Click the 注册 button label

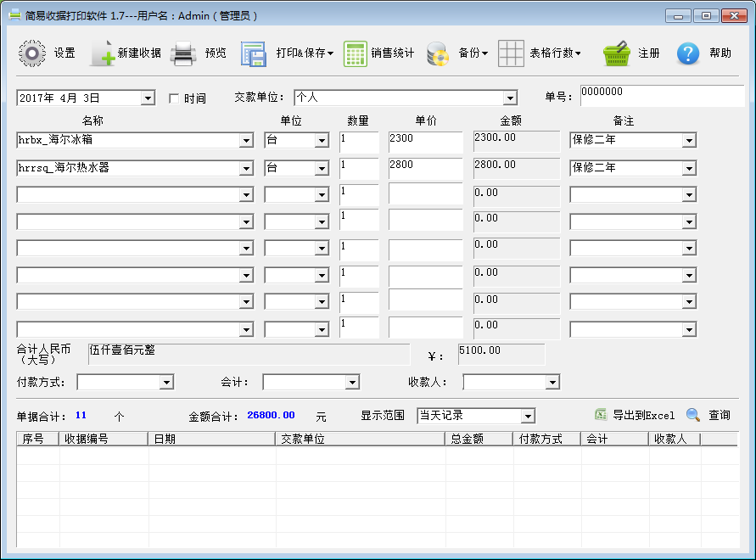click(x=649, y=53)
